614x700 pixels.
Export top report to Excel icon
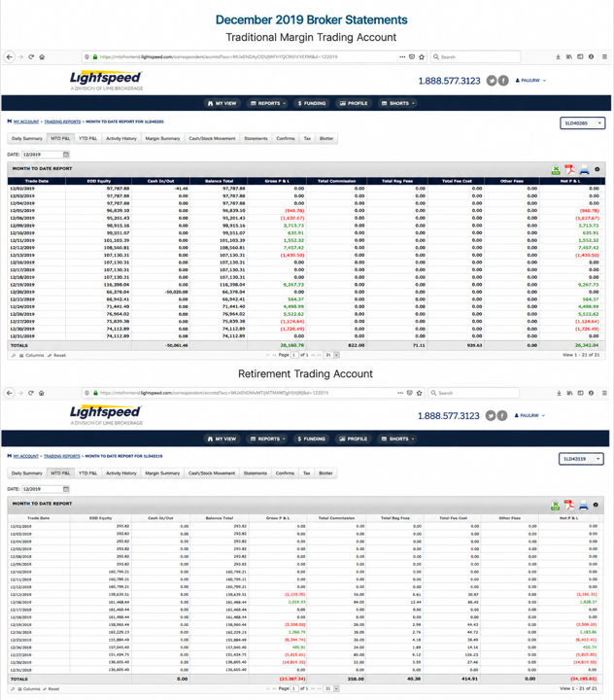[556, 170]
